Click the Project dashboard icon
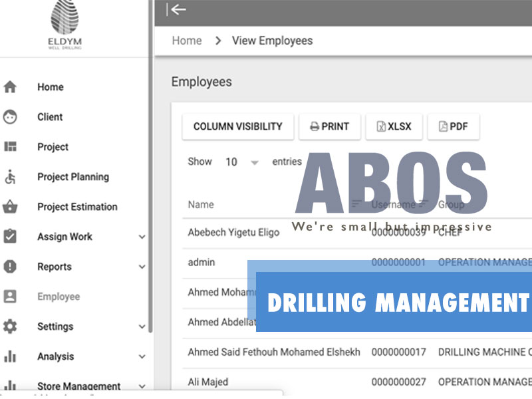The width and height of the screenshot is (532, 399). (10, 147)
